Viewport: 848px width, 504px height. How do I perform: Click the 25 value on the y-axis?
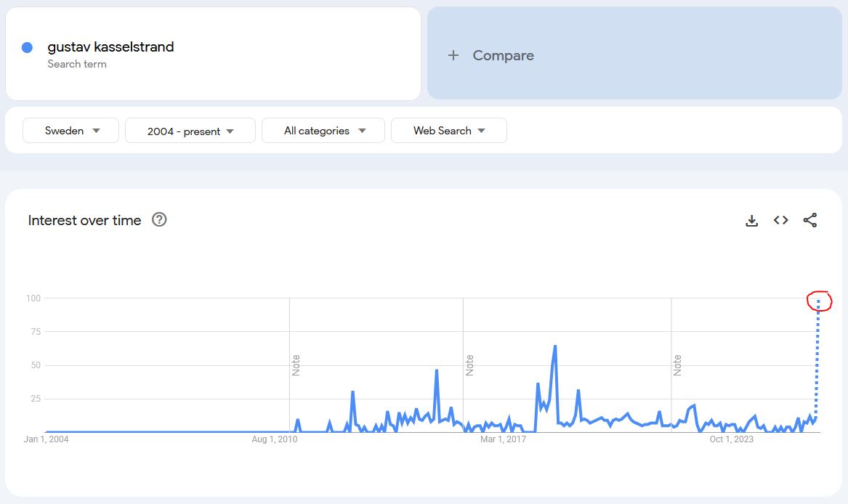pyautogui.click(x=36, y=399)
